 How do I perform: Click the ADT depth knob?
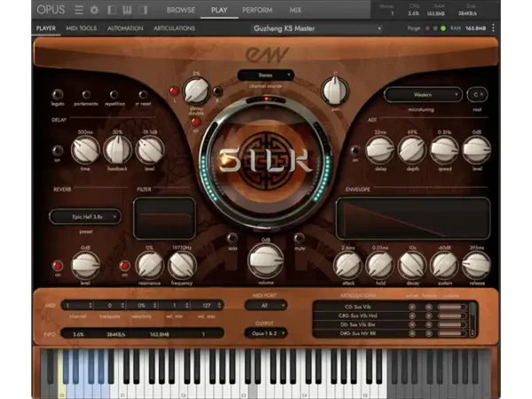click(x=412, y=150)
